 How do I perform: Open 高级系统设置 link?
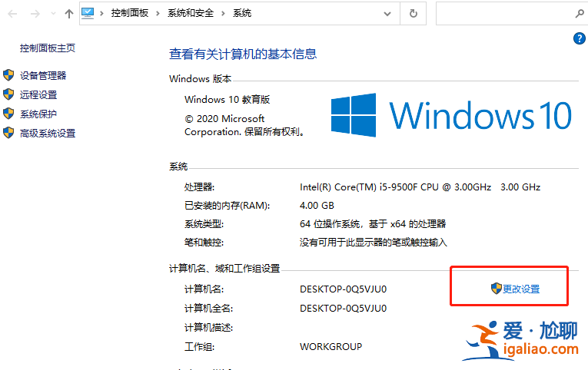48,134
